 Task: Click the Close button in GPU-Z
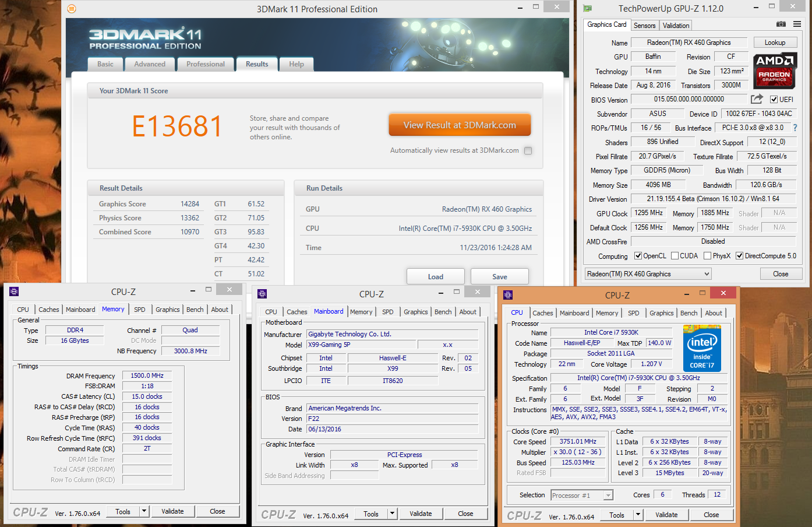[781, 274]
